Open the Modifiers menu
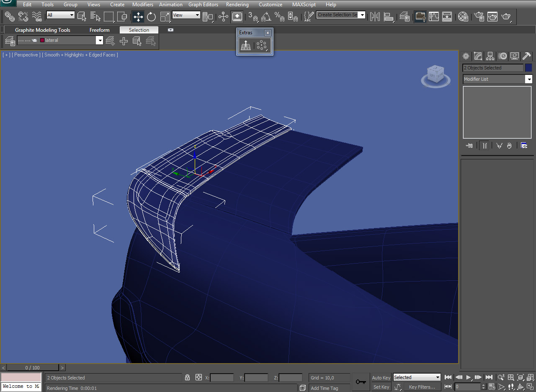This screenshot has height=392, width=536. (143, 5)
